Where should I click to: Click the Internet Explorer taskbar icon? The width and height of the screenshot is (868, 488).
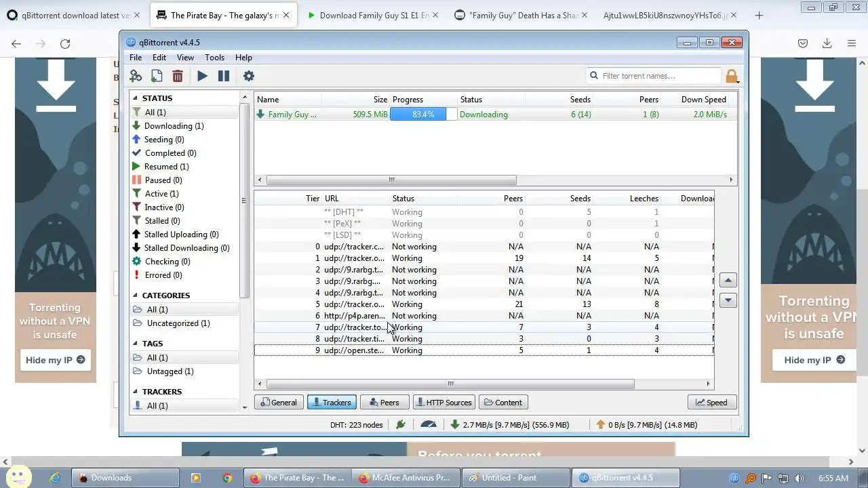coord(54,478)
